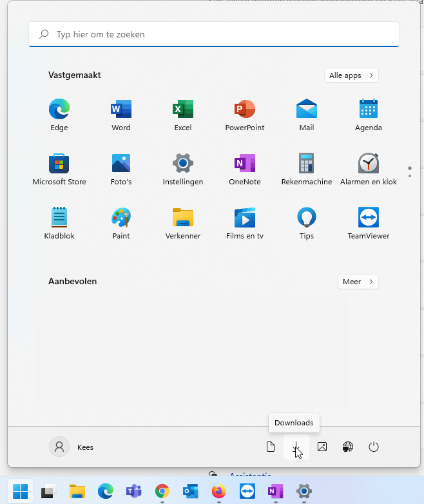Open Verkenner from pinned apps
The height and width of the screenshot is (504, 424).
tap(183, 223)
